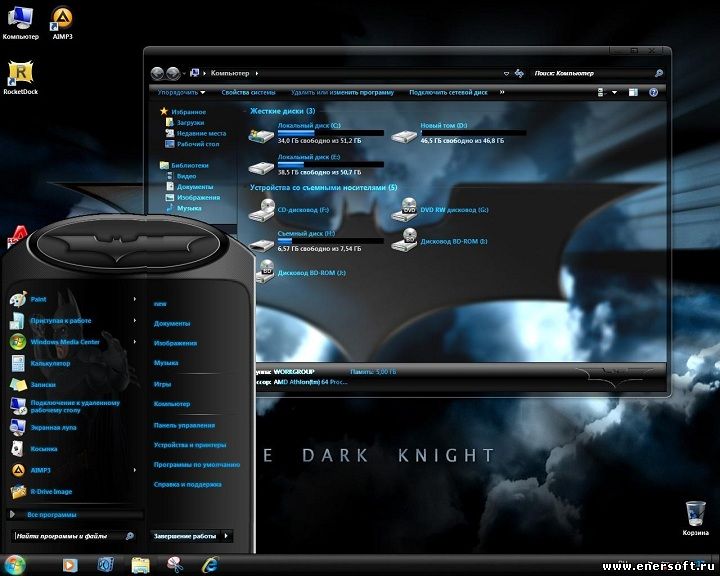Open Игры in the Start menu
Image resolution: width=720 pixels, height=576 pixels.
coord(163,384)
